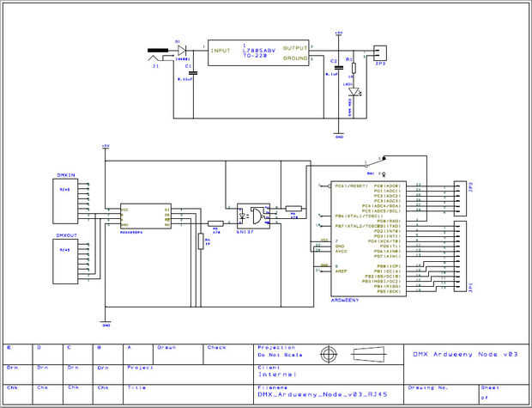
Task: Click the L7805ABV regulator label
Action: (x=259, y=51)
